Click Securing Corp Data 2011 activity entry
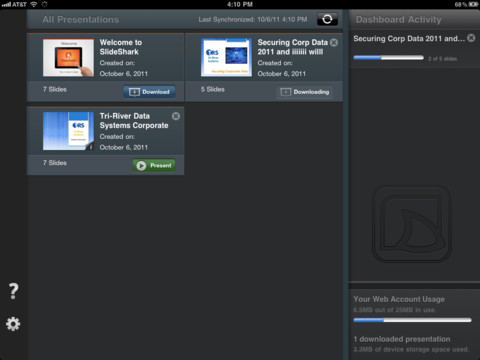The image size is (480, 360). [x=409, y=39]
